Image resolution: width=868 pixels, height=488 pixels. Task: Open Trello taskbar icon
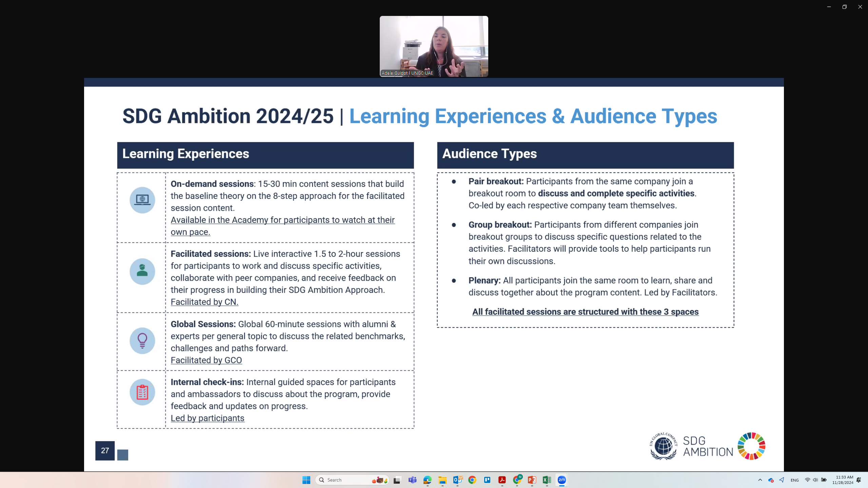[487, 480]
